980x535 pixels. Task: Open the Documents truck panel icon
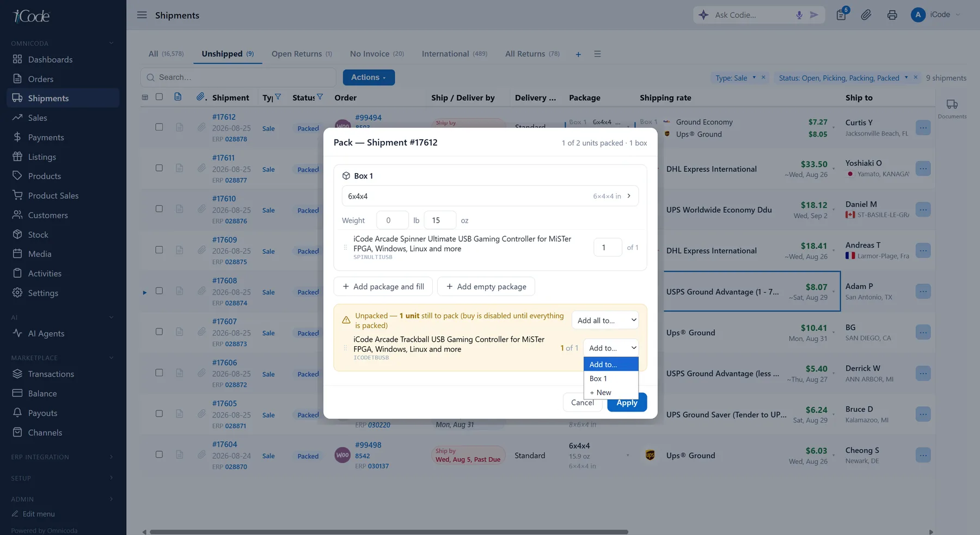(952, 104)
